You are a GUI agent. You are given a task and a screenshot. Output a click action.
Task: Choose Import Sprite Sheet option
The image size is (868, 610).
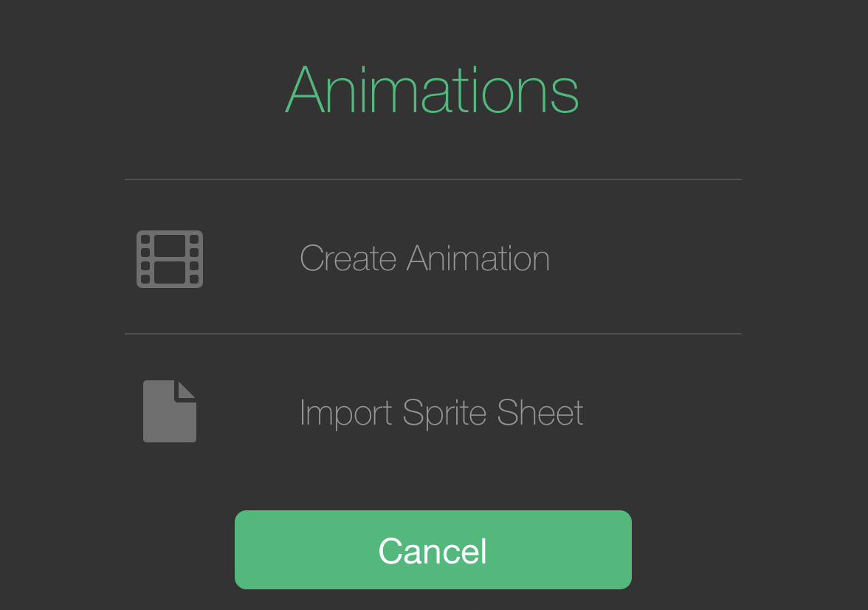(x=441, y=412)
